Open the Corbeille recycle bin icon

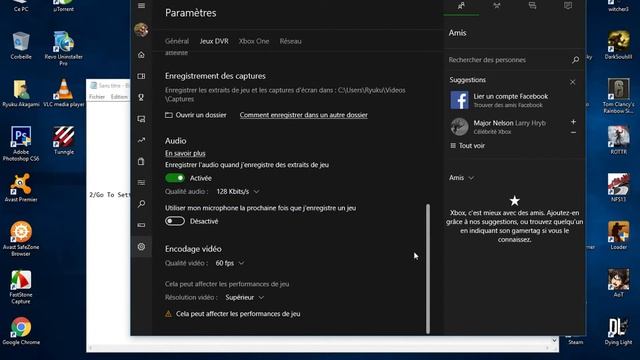pyautogui.click(x=21, y=45)
